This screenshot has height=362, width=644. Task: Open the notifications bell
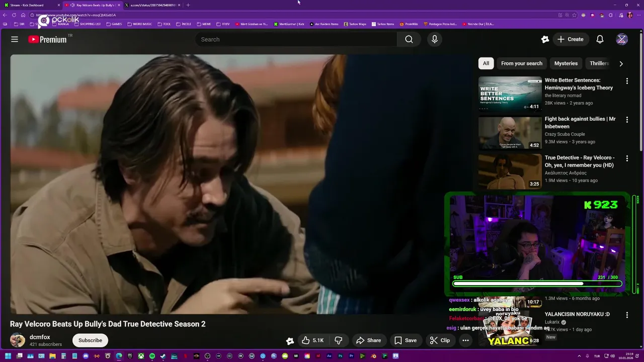coord(600,39)
